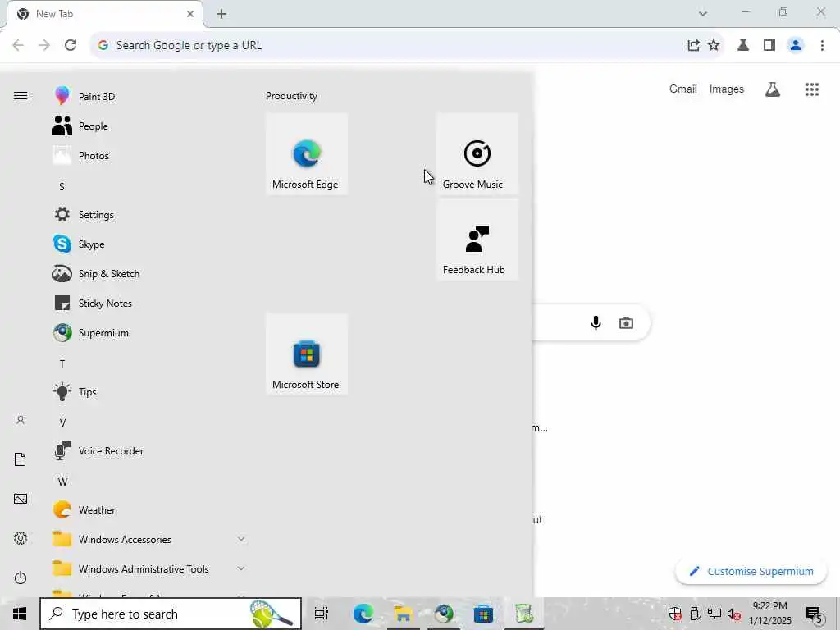Click the flask icon in the browser toolbar
Image resolution: width=840 pixels, height=630 pixels.
(743, 45)
